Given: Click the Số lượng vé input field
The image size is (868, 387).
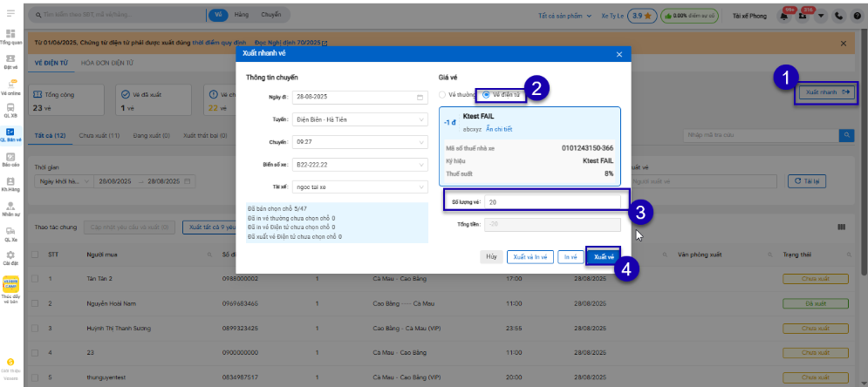Looking at the screenshot, I should [551, 201].
